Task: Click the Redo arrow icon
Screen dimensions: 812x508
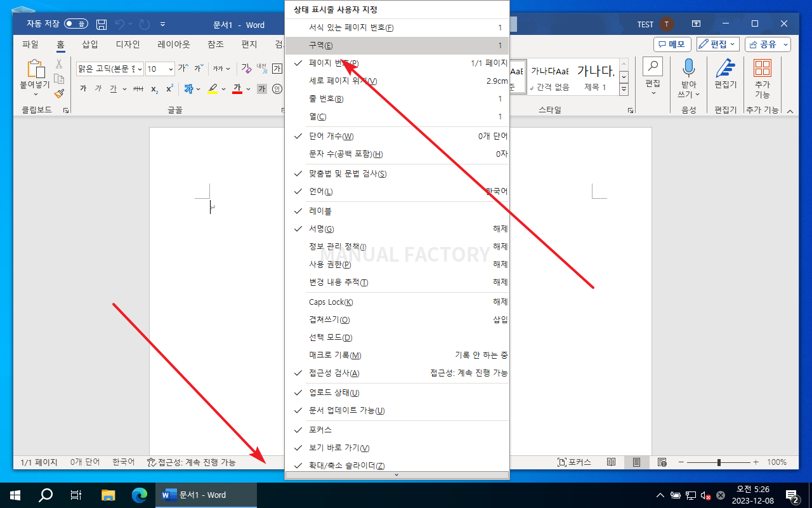Action: point(145,24)
